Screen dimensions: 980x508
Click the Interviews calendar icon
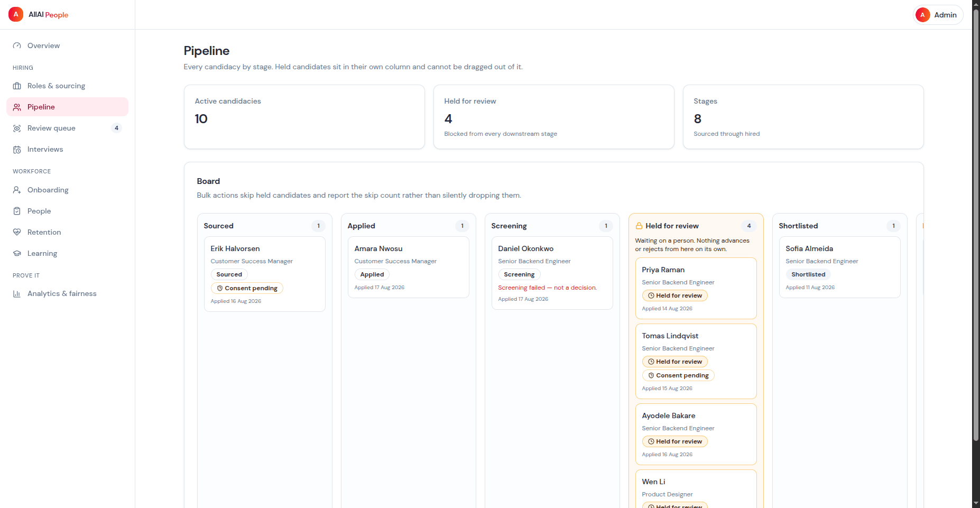click(x=17, y=149)
